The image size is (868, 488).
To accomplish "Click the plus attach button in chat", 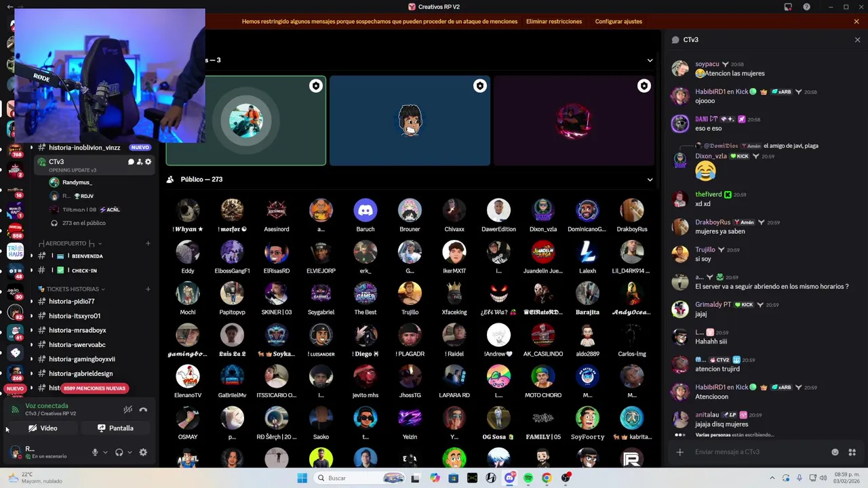I will (679, 452).
